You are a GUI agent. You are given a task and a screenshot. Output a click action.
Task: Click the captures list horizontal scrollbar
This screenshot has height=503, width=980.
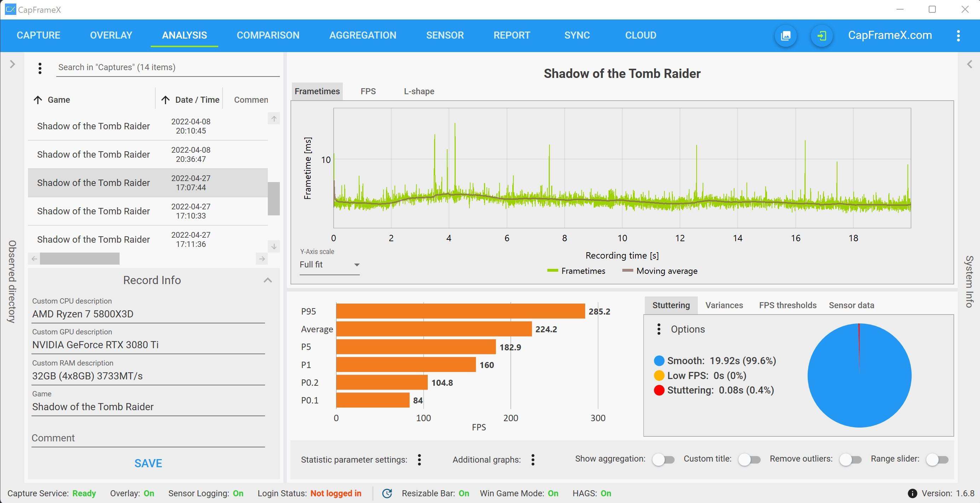point(80,259)
